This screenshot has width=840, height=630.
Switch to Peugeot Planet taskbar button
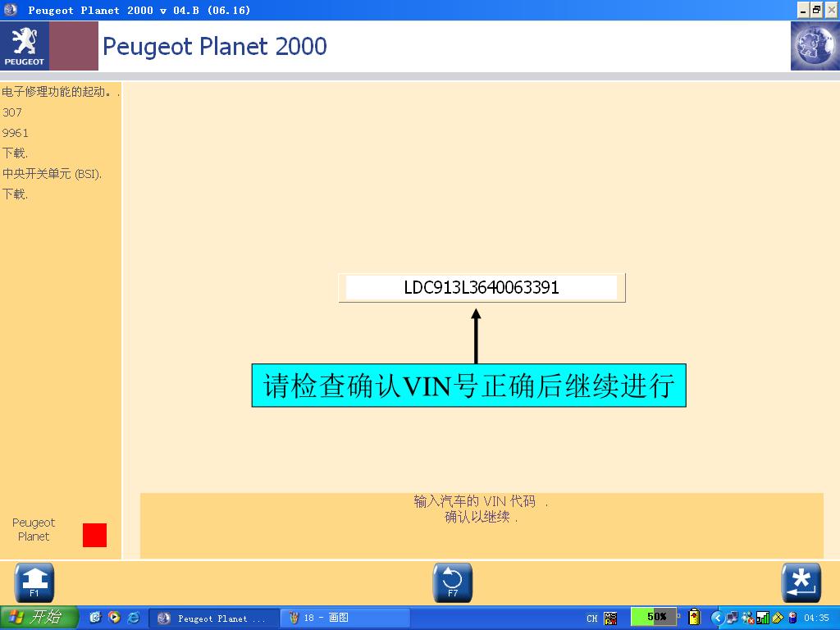213,619
